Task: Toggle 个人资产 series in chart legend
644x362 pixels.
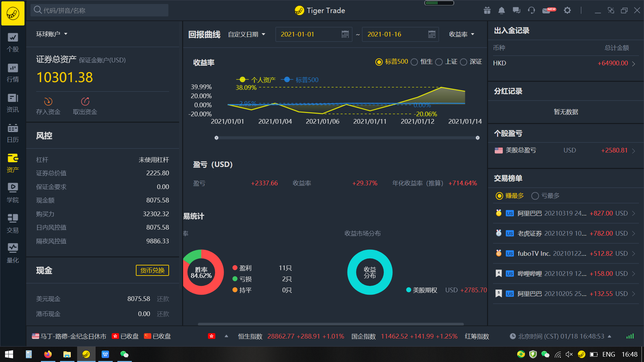Action: coord(256,80)
